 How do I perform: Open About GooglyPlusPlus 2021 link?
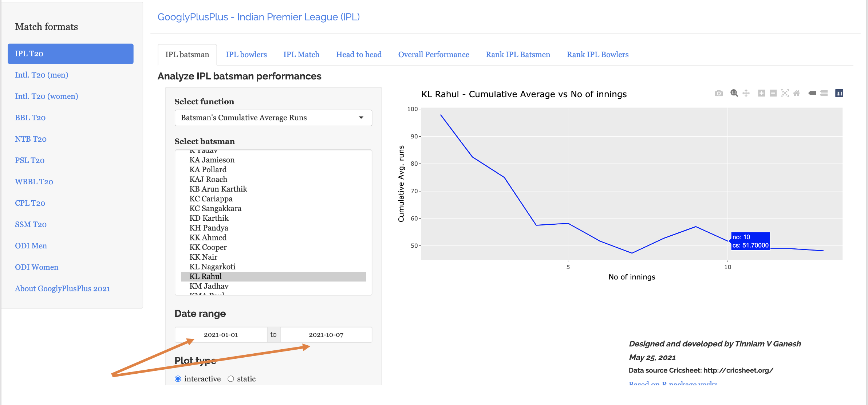pos(62,288)
